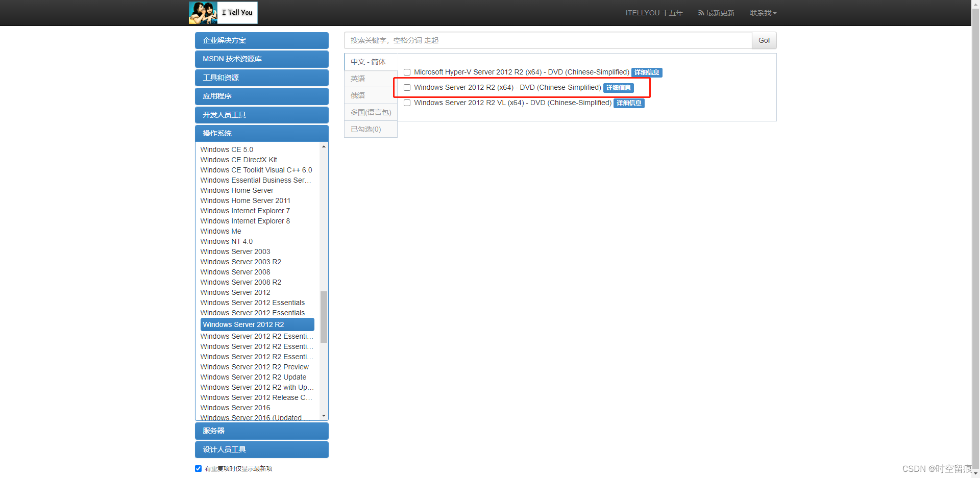Select Windows Server 2003 in the list
The height and width of the screenshot is (478, 980).
[235, 251]
